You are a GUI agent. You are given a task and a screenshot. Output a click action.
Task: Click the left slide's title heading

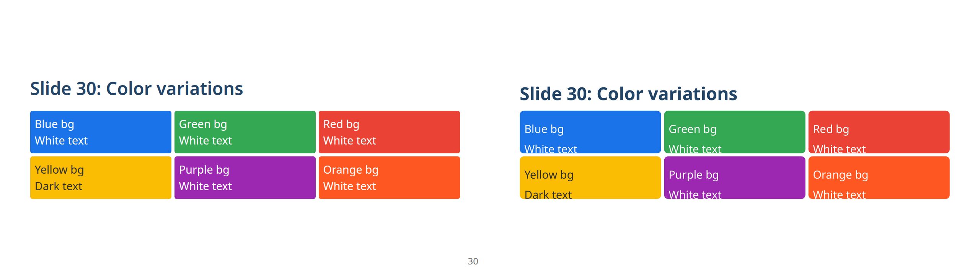pos(137,89)
